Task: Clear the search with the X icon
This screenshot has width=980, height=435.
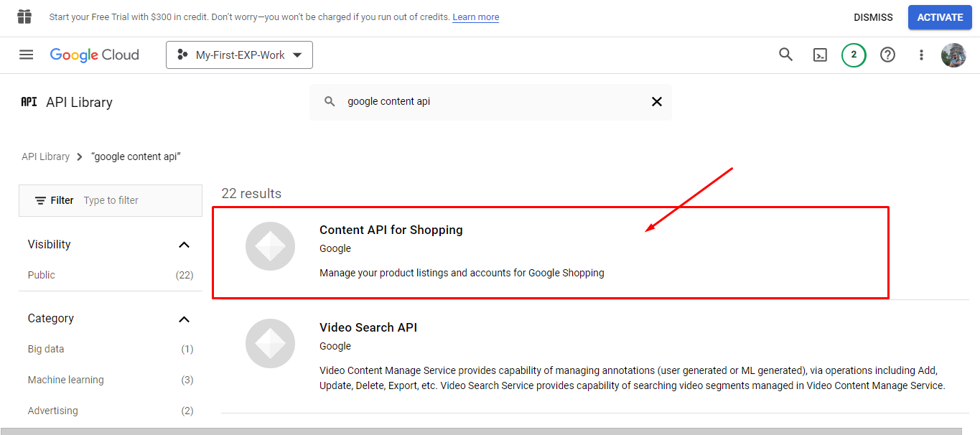Action: coord(656,102)
